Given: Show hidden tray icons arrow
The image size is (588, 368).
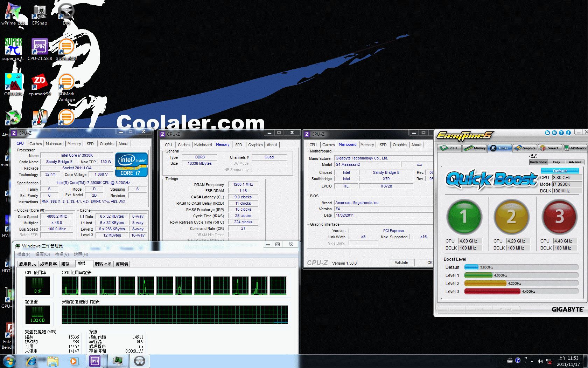Looking at the screenshot, I should 532,361.
